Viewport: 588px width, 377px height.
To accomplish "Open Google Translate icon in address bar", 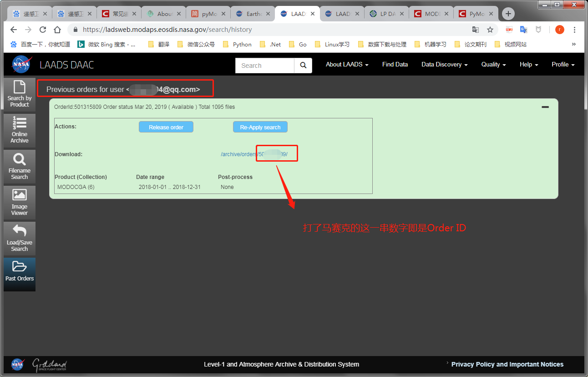I will [x=476, y=29].
